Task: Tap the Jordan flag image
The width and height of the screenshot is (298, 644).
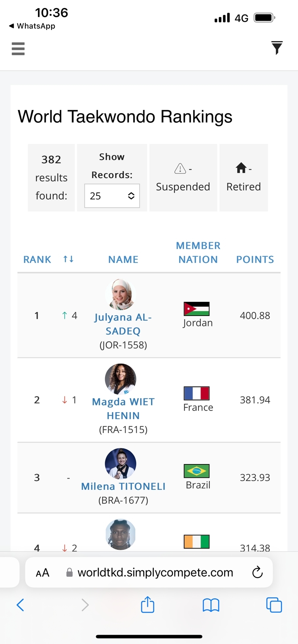Action: click(197, 309)
